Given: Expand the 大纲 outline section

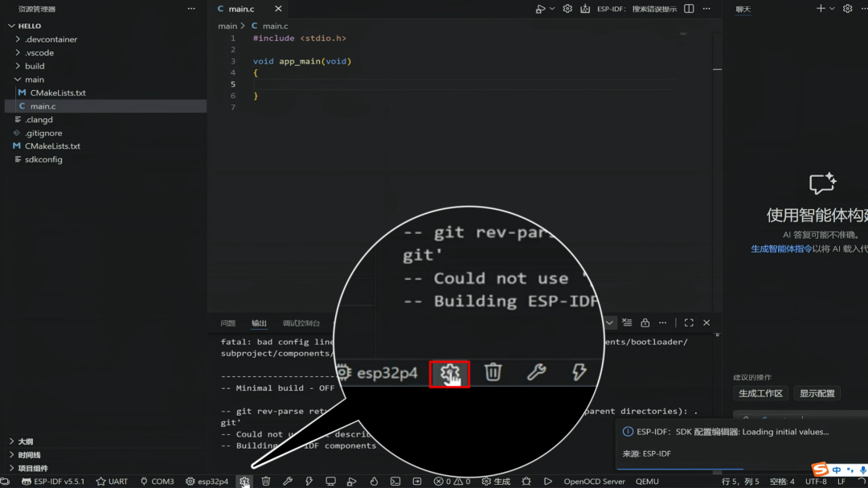Looking at the screenshot, I should [x=26, y=441].
